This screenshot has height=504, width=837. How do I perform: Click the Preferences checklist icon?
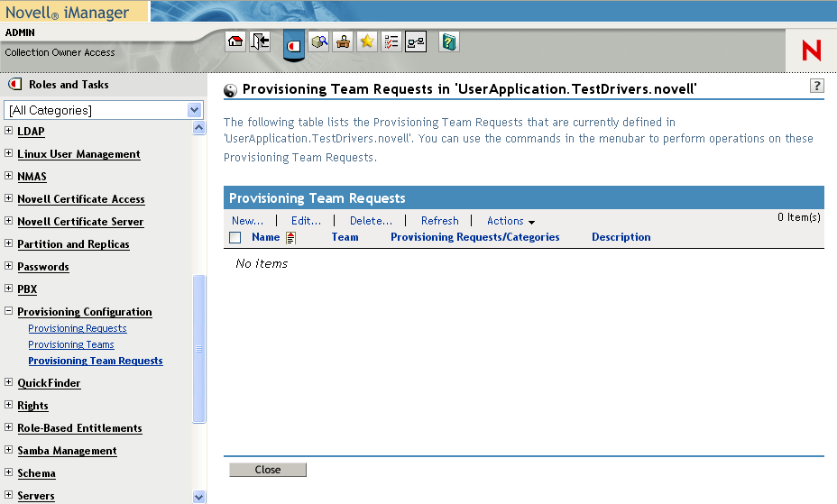tap(391, 41)
